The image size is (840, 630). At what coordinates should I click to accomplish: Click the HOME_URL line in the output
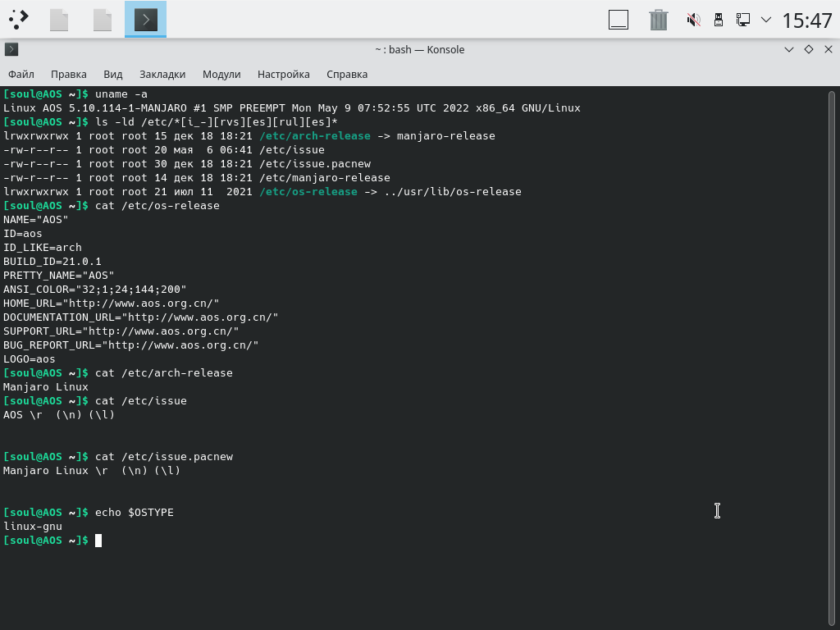(x=112, y=304)
